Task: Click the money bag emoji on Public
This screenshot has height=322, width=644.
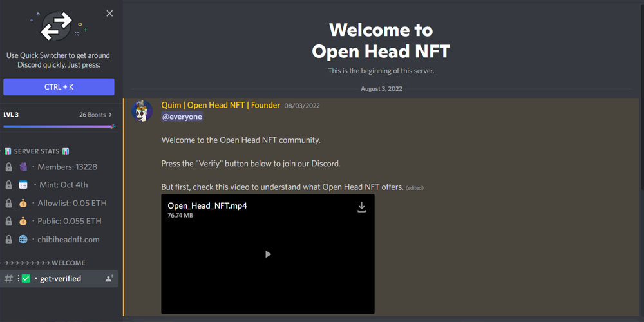Action: (23, 222)
